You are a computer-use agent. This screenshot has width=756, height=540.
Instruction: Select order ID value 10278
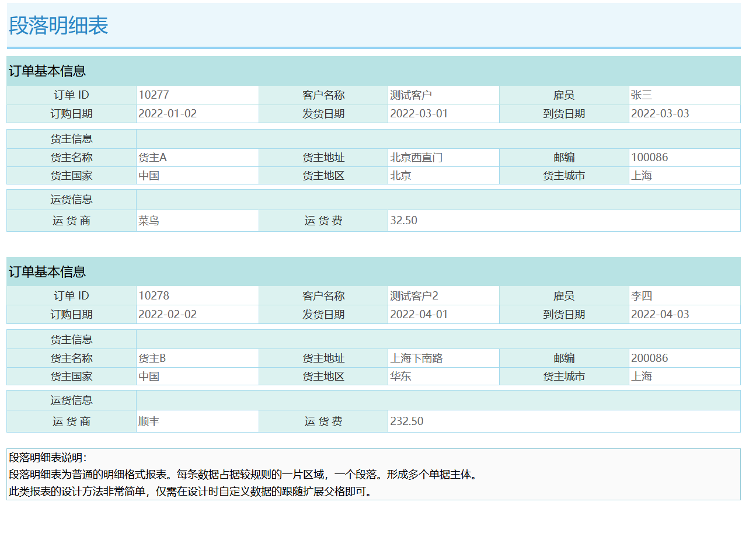pyautogui.click(x=154, y=295)
